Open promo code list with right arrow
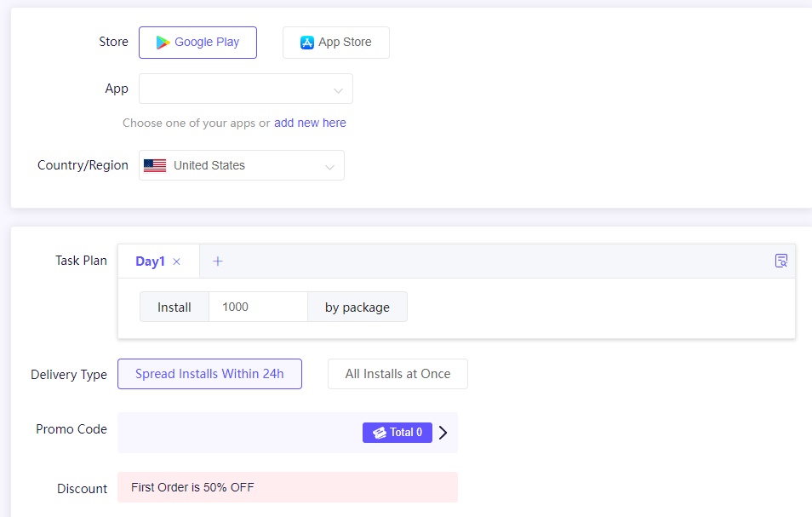 (x=443, y=433)
